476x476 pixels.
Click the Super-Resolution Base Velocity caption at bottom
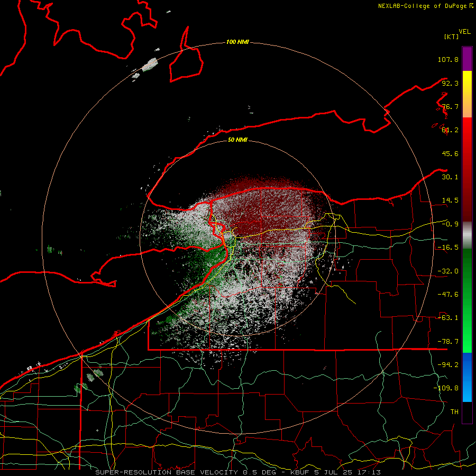click(x=238, y=472)
